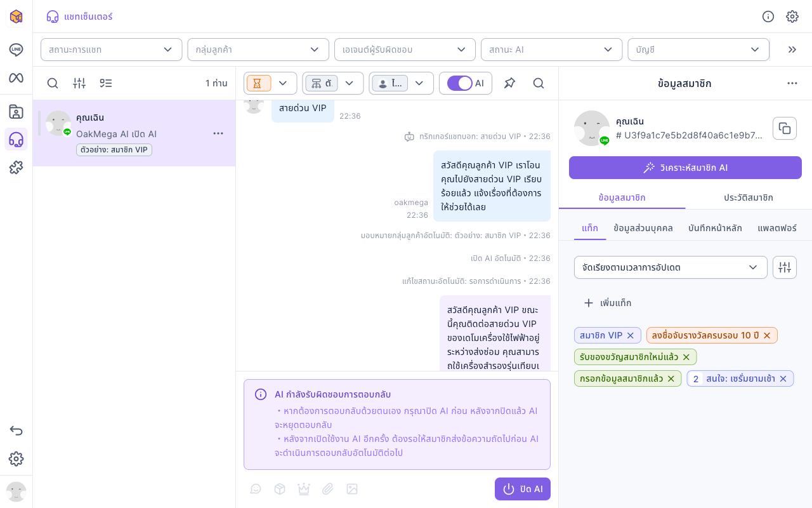The width and height of the screenshot is (812, 508).
Task: Open the member contacts icon in sidebar
Action: (x=16, y=112)
